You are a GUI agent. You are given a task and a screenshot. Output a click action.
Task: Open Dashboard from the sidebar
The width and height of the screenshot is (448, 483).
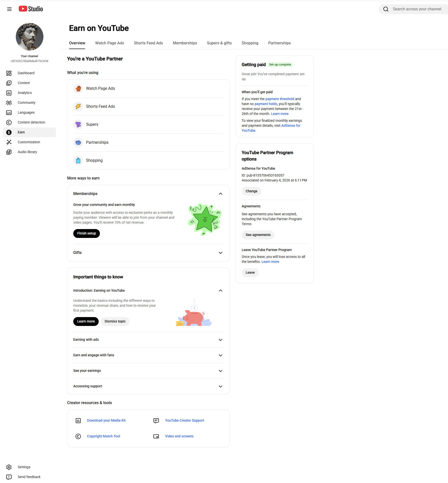(x=29, y=73)
